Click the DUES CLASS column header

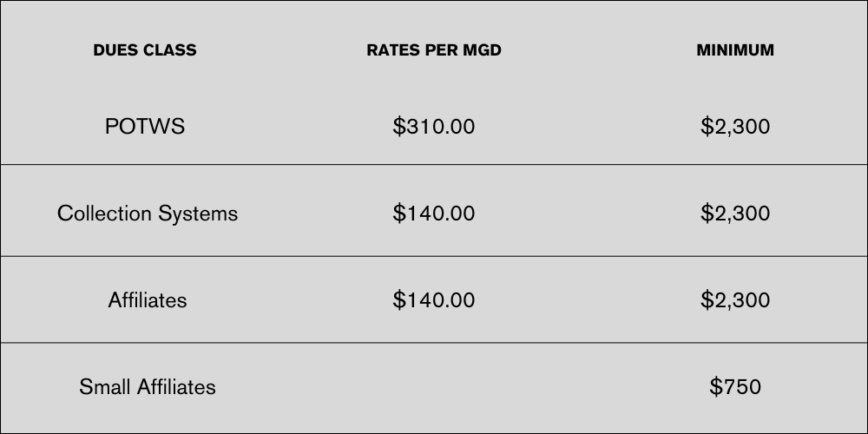pos(145,50)
